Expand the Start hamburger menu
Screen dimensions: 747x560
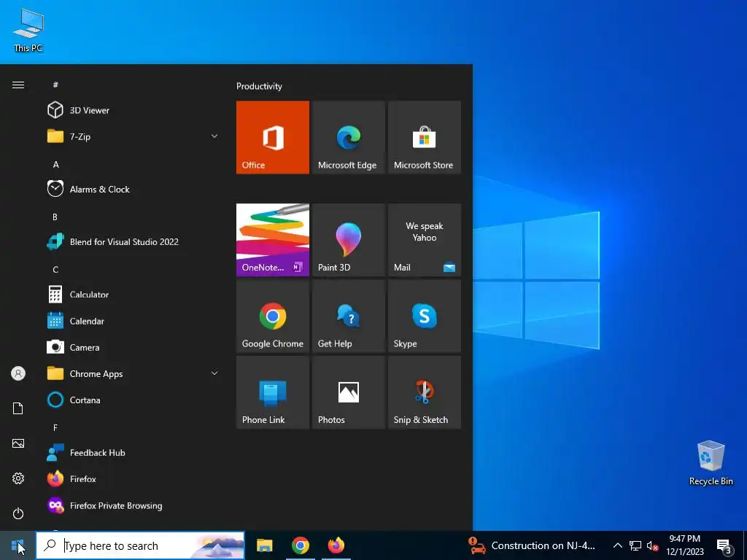18,85
